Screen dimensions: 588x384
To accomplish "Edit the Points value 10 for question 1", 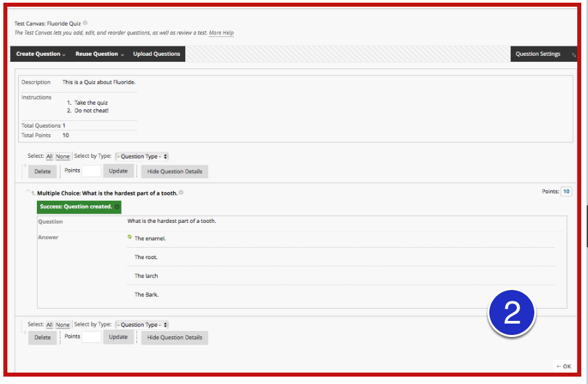I will (x=566, y=191).
